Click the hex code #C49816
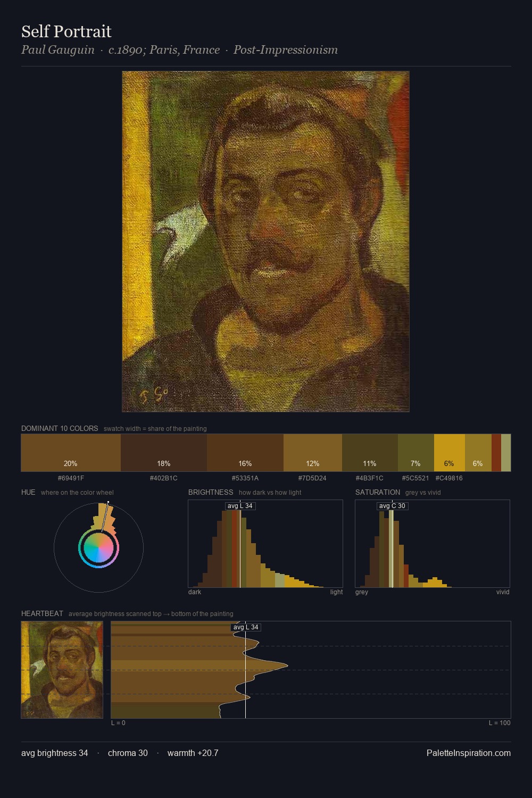The width and height of the screenshot is (532, 798). (x=449, y=478)
